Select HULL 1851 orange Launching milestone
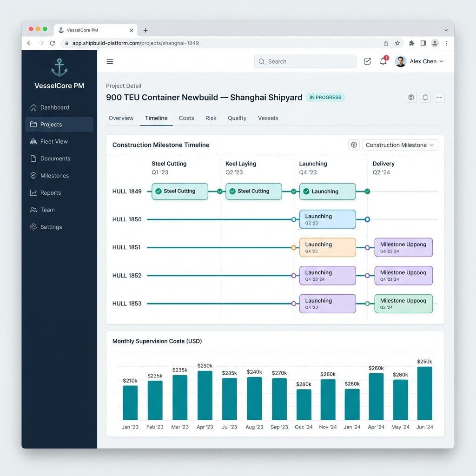This screenshot has width=476, height=476. [328, 247]
